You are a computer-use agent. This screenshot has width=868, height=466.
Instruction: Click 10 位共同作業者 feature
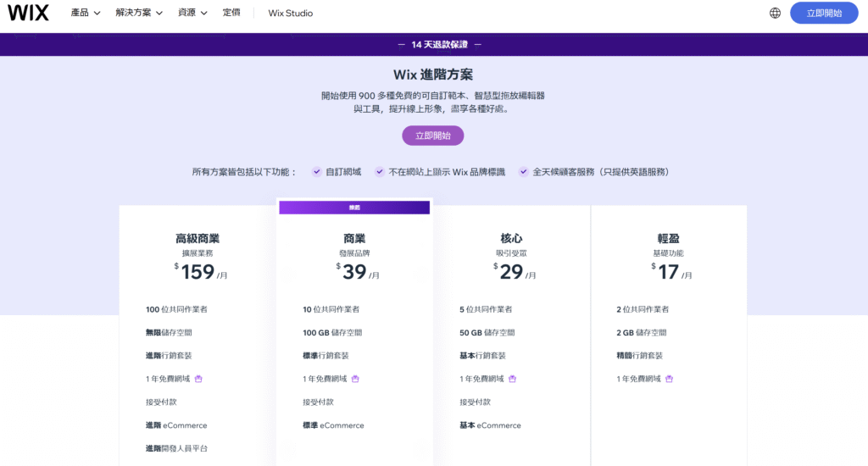point(331,309)
